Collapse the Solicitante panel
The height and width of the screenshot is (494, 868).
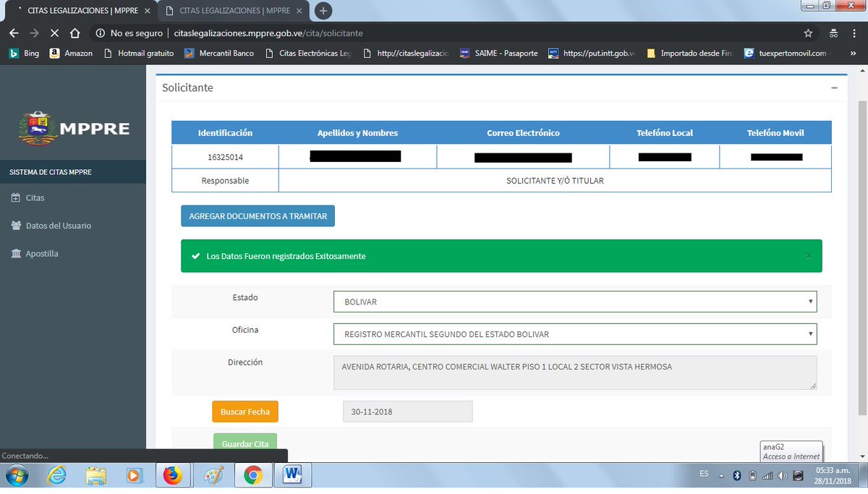pyautogui.click(x=834, y=88)
